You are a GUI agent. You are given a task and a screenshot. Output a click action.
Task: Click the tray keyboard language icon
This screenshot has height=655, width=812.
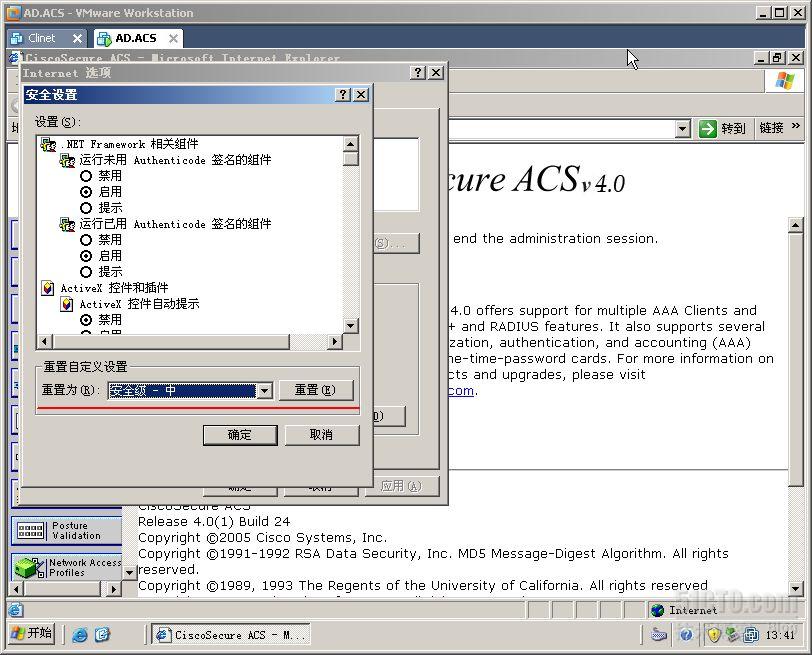[659, 635]
